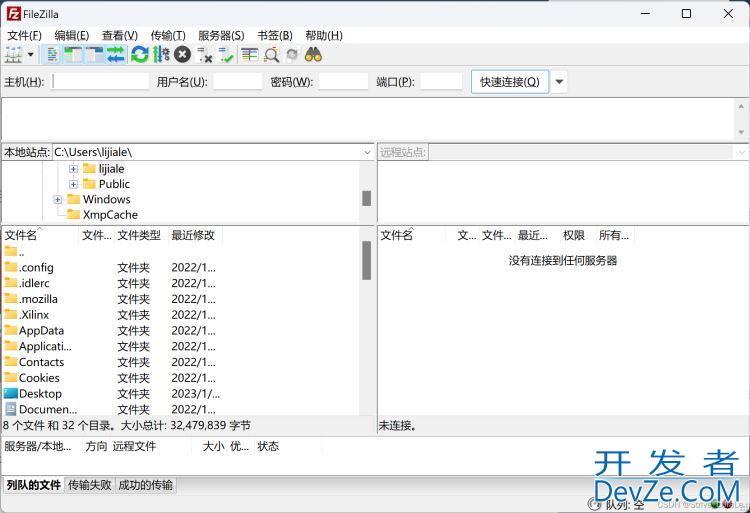The width and height of the screenshot is (750, 513).
Task: Toggle directory comparison
Action: point(271,55)
